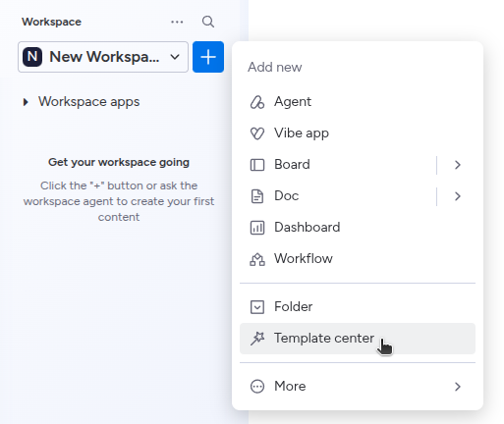
Task: Choose Dashboard from Add new menu
Action: click(x=358, y=228)
